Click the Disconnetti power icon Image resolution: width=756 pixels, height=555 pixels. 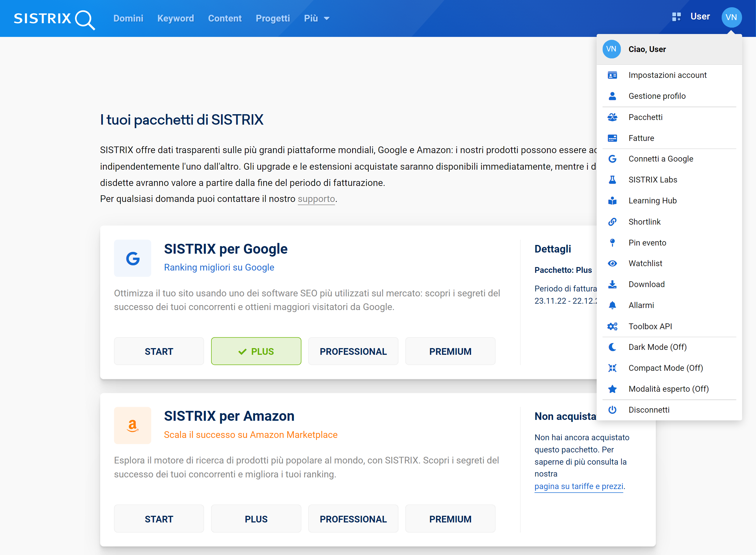[x=612, y=410]
